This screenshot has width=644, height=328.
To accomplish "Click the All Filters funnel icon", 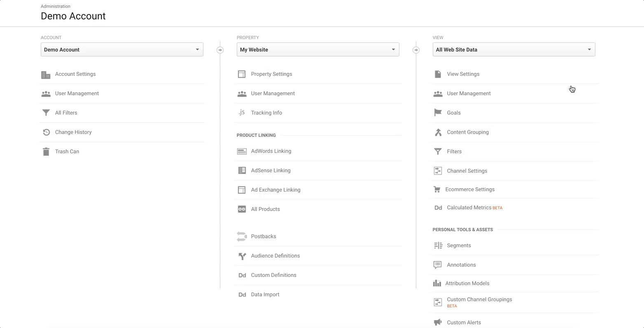I will coord(46,113).
